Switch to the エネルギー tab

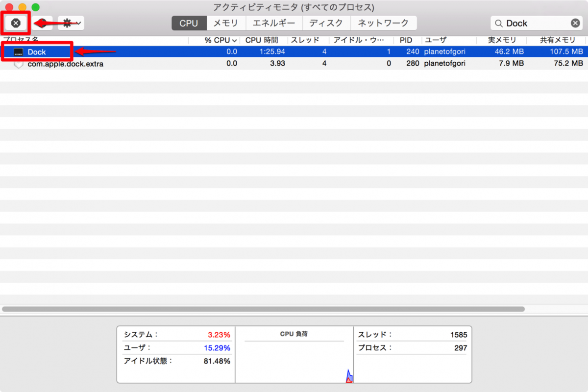(x=274, y=23)
